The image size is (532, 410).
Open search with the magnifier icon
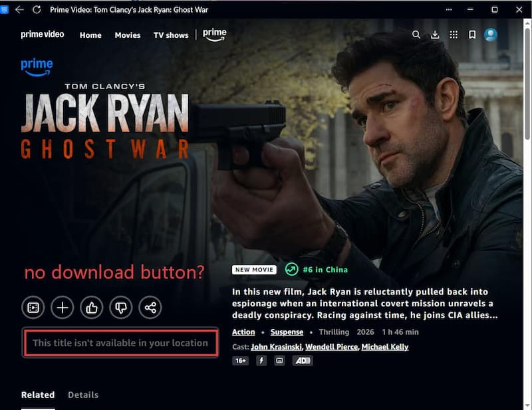416,35
